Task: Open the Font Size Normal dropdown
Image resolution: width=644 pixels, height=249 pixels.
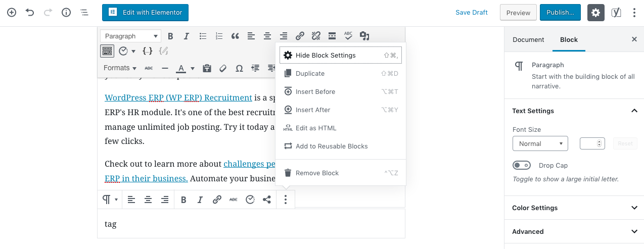Action: pos(540,143)
